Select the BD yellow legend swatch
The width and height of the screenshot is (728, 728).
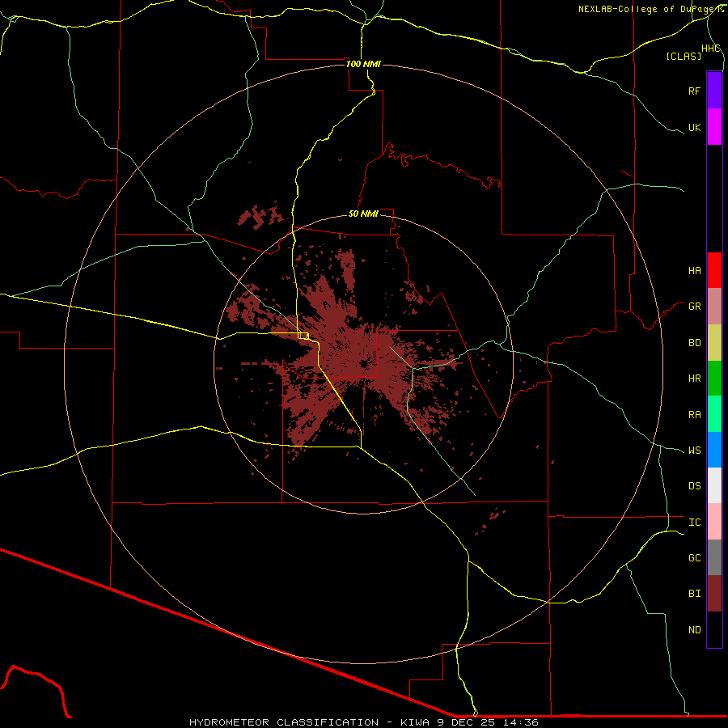[x=714, y=343]
